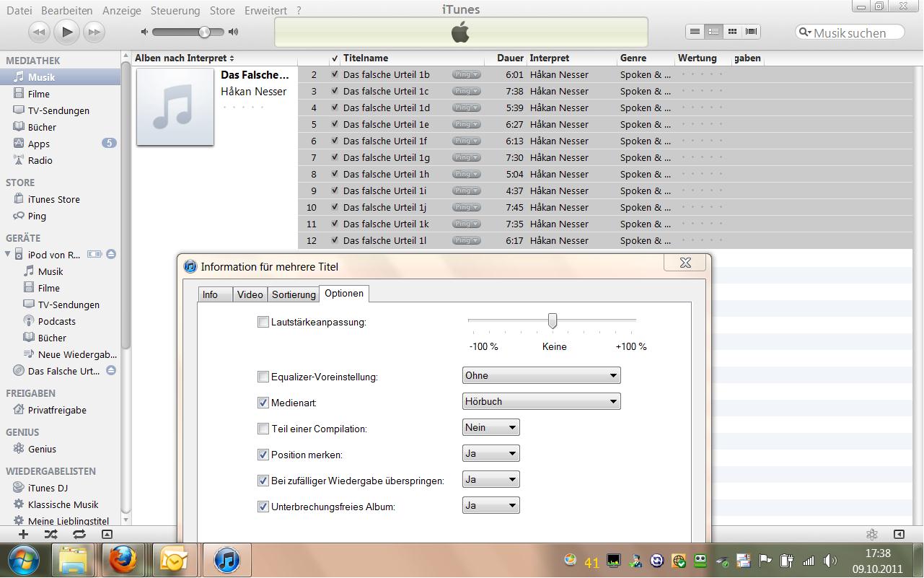Switch to the Video tab
Screen dimensions: 924x578
[250, 294]
